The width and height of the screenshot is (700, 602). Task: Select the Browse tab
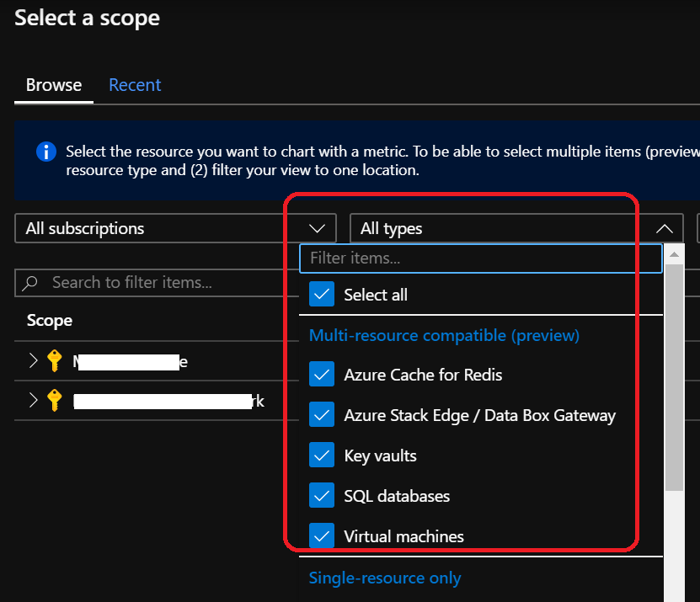(54, 85)
